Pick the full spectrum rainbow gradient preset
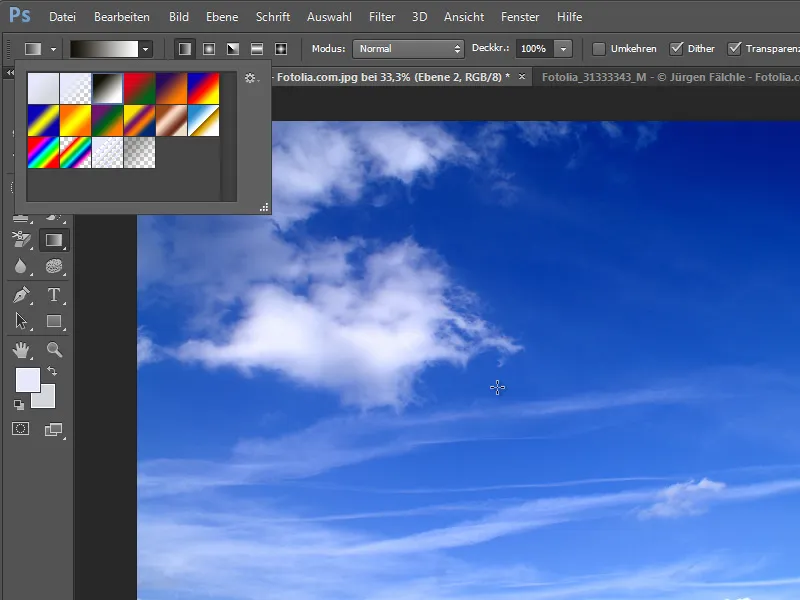Viewport: 800px width, 600px height. pyautogui.click(x=43, y=153)
